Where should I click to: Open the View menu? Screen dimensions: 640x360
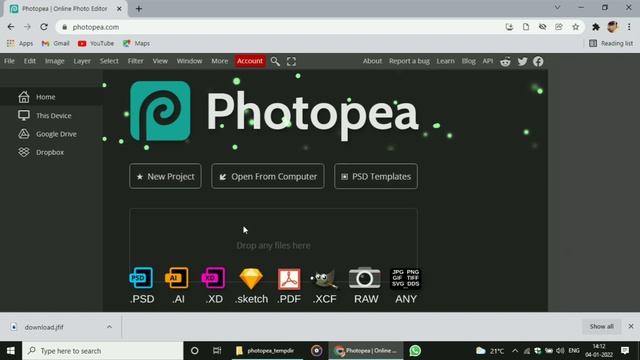click(160, 61)
